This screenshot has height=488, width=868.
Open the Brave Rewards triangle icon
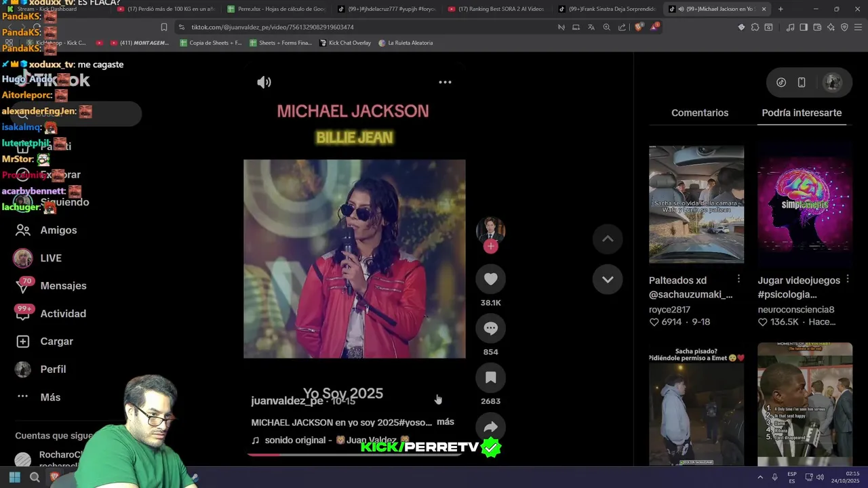click(654, 27)
